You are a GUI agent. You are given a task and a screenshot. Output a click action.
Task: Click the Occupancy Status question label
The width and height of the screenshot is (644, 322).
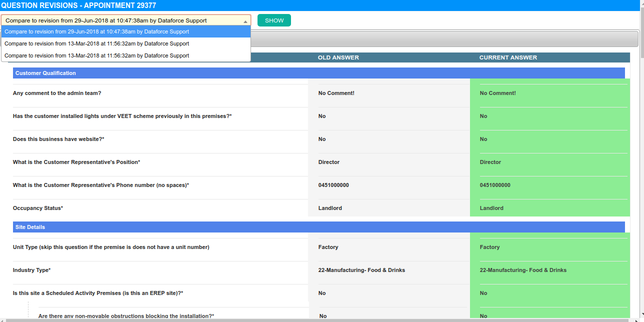(38, 208)
